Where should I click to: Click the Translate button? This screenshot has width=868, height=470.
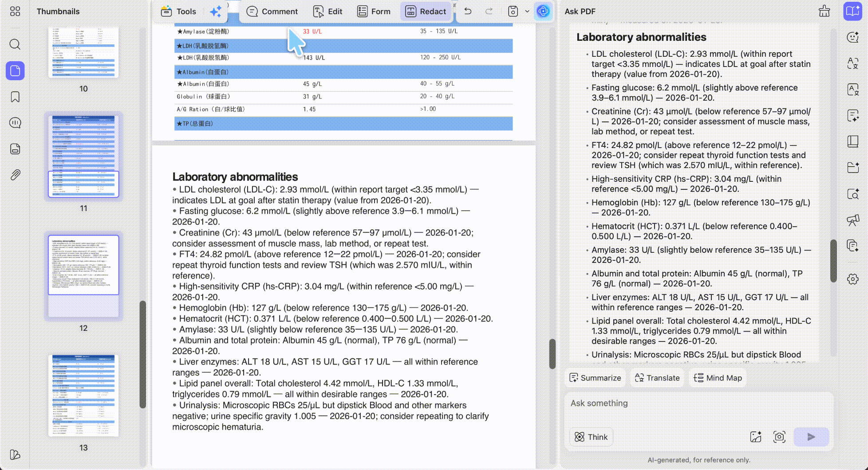(x=657, y=378)
